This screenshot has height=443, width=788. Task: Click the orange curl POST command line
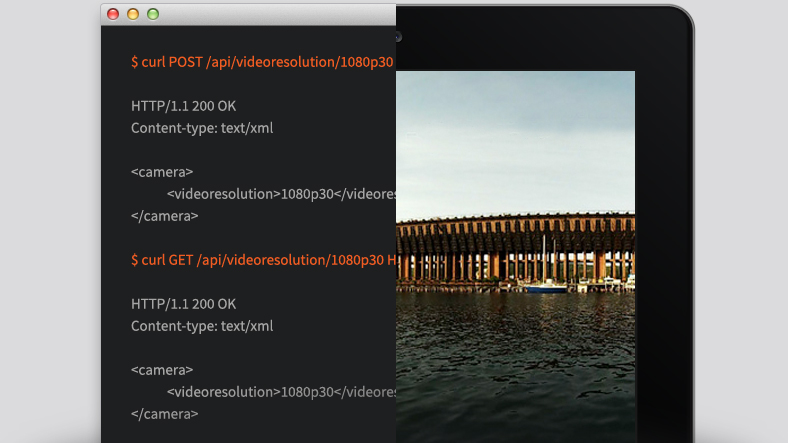point(262,62)
